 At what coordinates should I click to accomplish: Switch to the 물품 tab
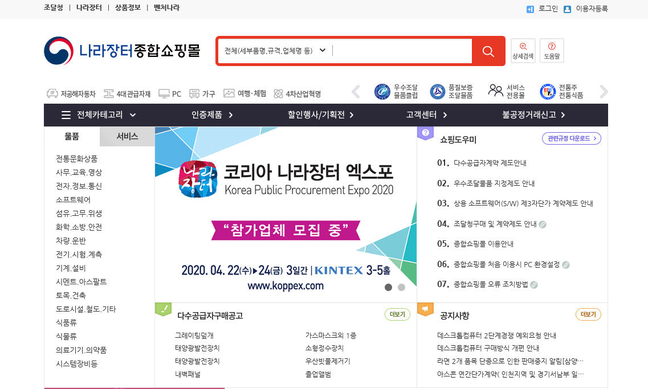point(72,136)
